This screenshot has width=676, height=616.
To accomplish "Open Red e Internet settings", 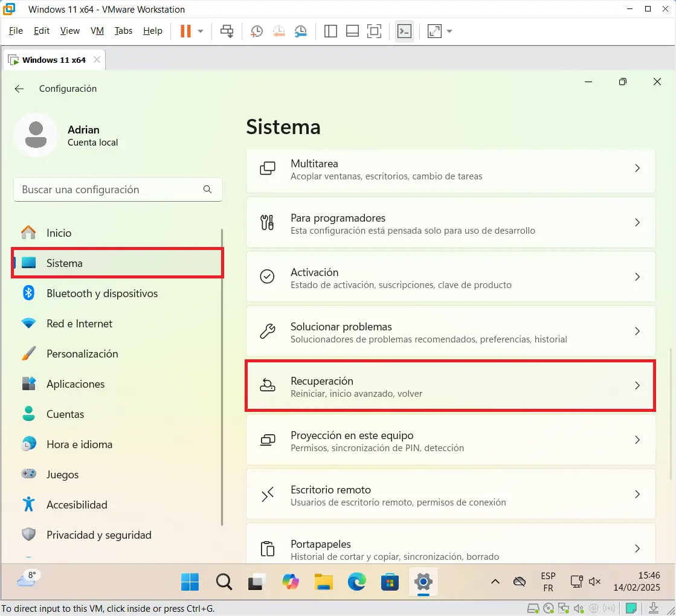I will [x=117, y=323].
